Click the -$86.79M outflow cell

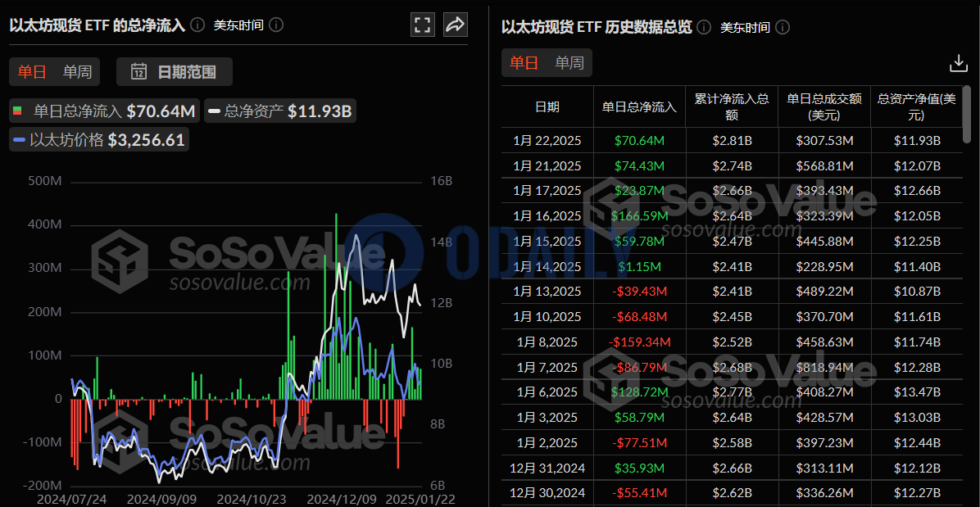tap(639, 367)
